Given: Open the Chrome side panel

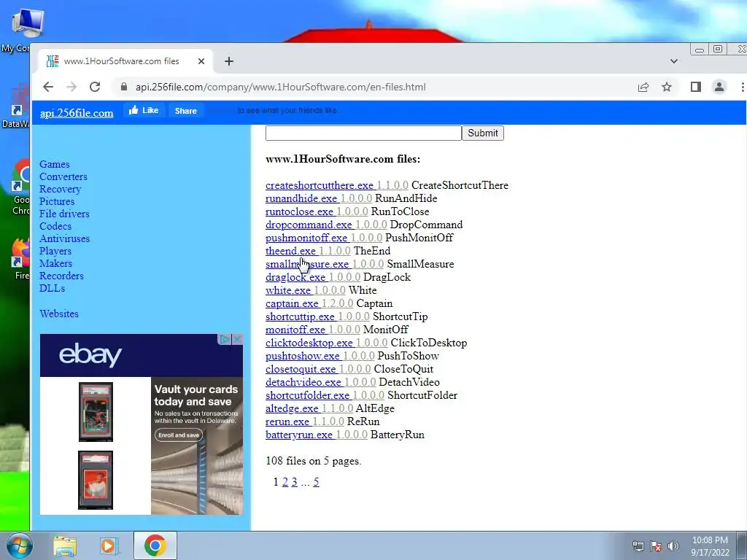Looking at the screenshot, I should 695,87.
